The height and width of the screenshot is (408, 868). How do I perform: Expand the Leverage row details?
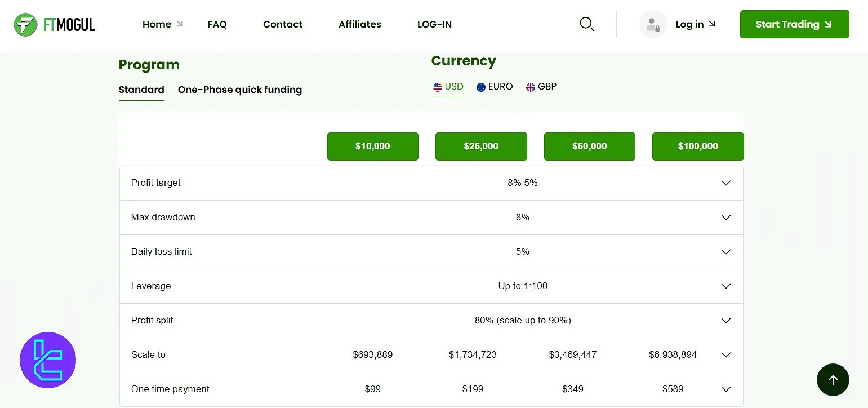coord(725,286)
